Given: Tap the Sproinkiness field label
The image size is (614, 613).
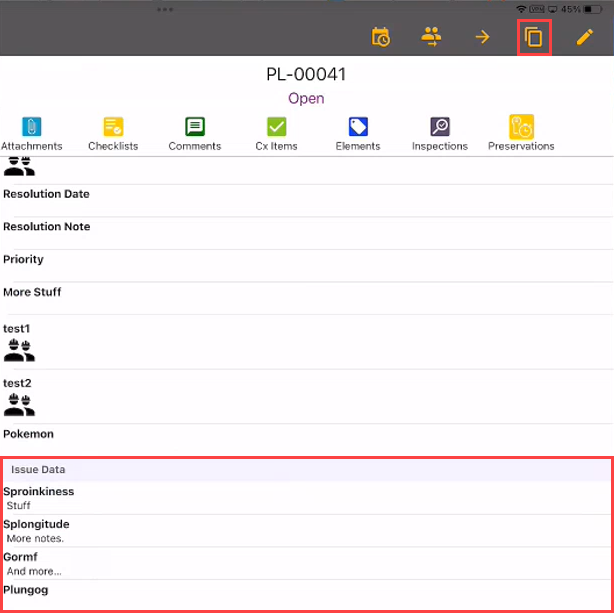Looking at the screenshot, I should point(38,491).
